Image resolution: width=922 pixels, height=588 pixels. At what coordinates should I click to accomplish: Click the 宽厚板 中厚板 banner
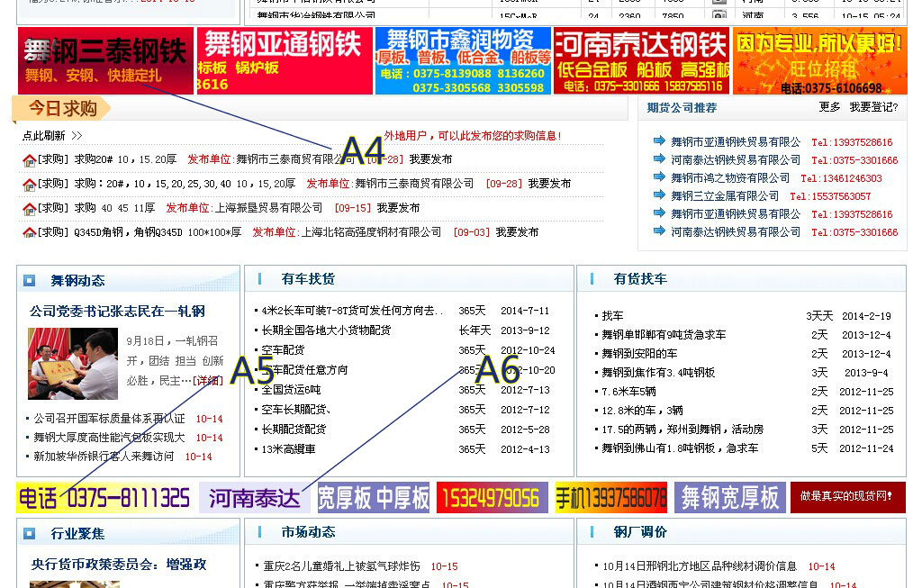pyautogui.click(x=374, y=498)
